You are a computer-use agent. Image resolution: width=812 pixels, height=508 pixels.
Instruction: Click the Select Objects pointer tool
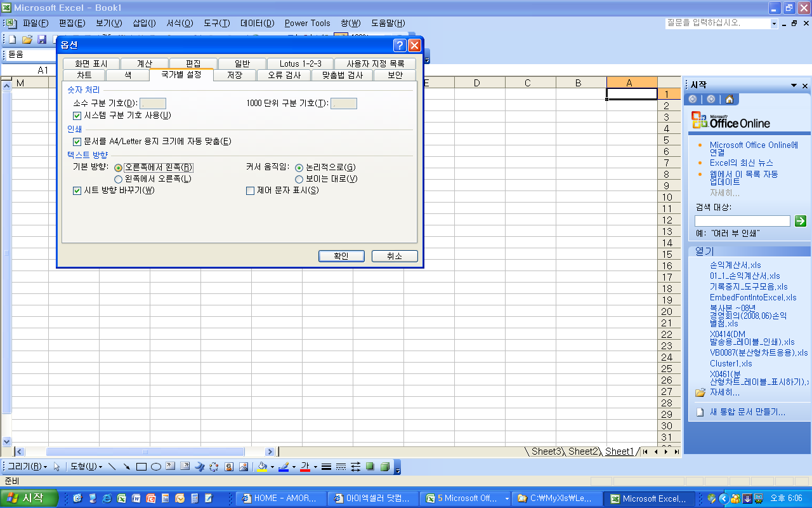point(57,467)
